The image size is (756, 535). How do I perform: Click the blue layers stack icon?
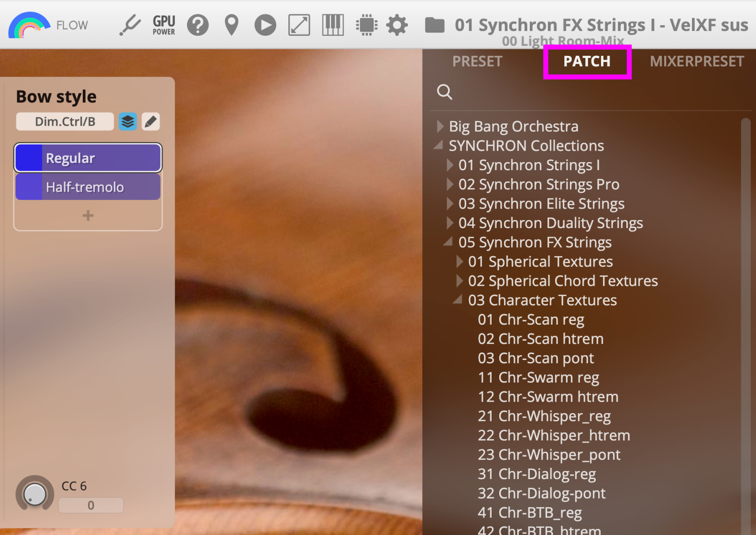[128, 121]
